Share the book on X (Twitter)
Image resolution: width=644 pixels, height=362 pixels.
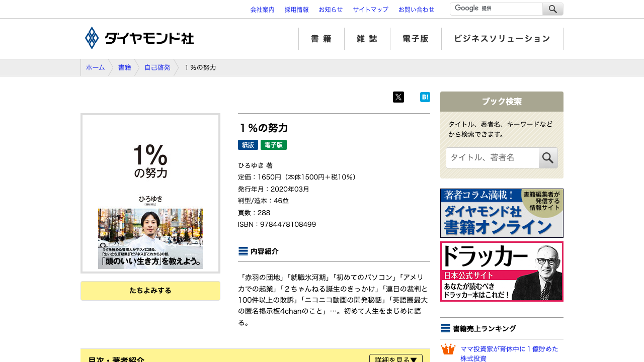click(398, 97)
